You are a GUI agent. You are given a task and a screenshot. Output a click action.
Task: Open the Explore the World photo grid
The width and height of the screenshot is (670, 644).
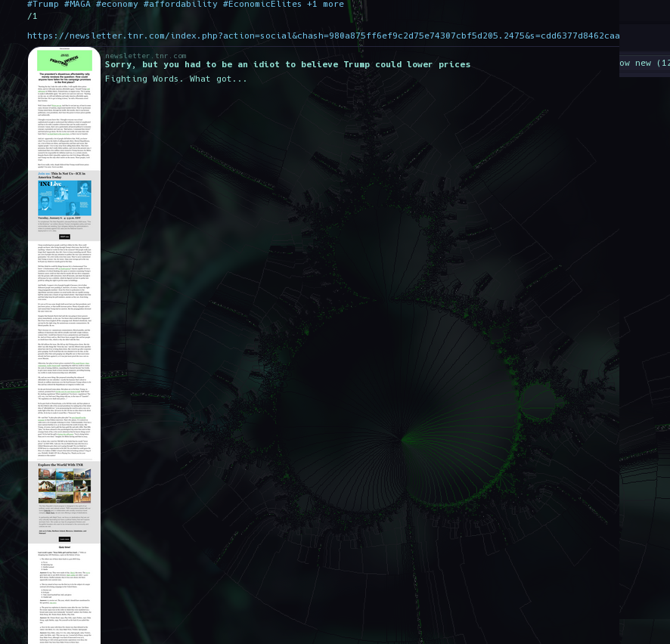64,486
